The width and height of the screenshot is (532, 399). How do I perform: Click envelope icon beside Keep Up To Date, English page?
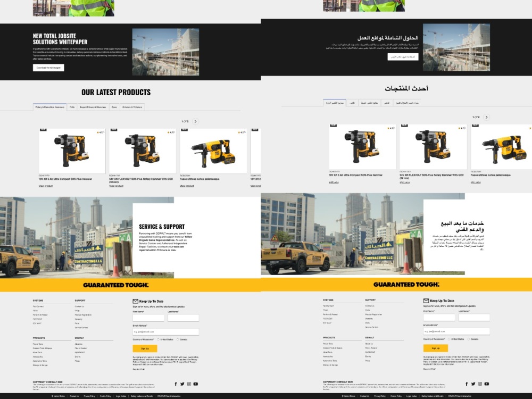point(135,301)
